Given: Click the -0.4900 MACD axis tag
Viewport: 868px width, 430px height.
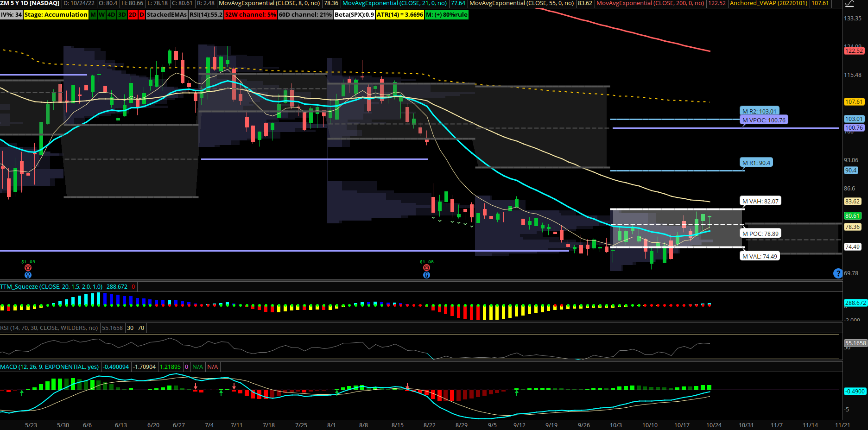Looking at the screenshot, I should point(855,392).
